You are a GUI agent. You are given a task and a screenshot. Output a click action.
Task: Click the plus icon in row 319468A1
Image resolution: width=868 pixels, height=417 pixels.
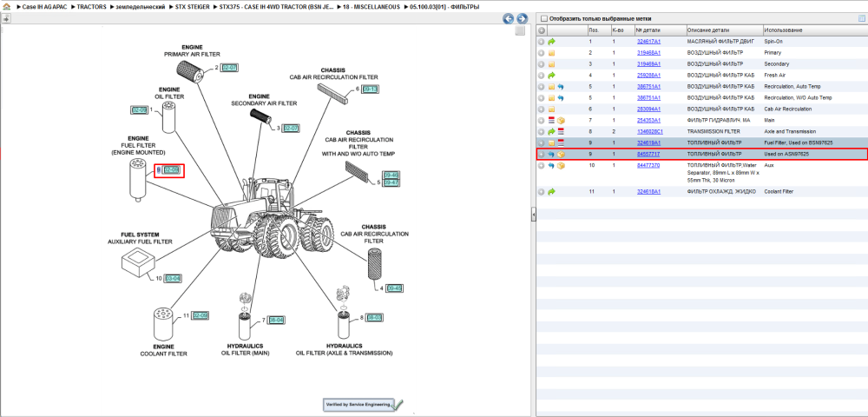click(x=542, y=53)
